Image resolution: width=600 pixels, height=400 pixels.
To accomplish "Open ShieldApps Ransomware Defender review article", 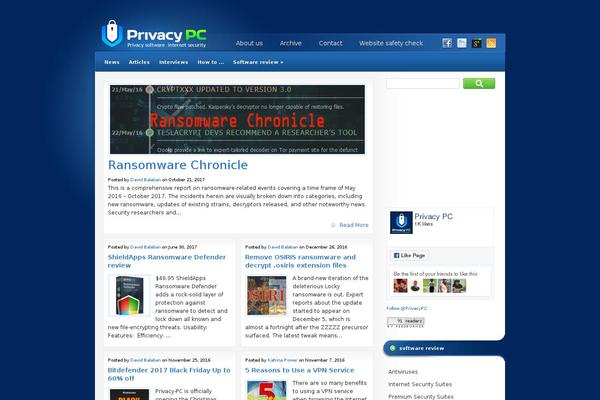I will (x=167, y=261).
